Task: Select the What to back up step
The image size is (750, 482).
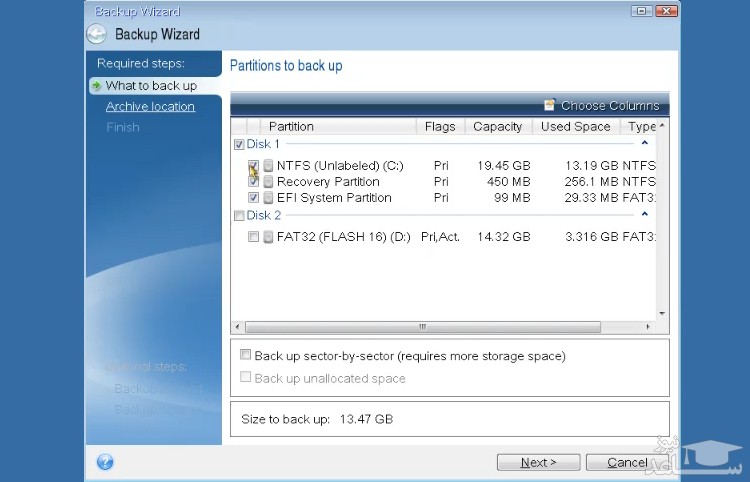Action: pos(151,86)
